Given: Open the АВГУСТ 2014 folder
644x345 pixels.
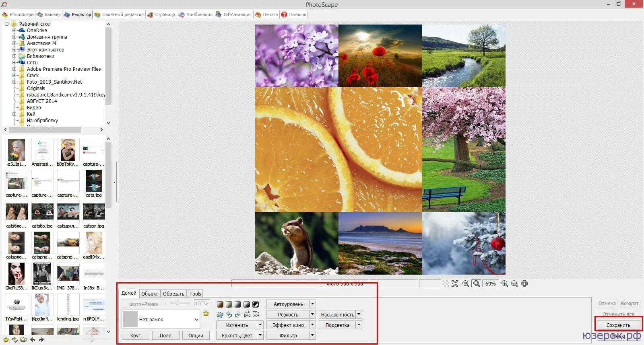Looking at the screenshot, I should 42,101.
